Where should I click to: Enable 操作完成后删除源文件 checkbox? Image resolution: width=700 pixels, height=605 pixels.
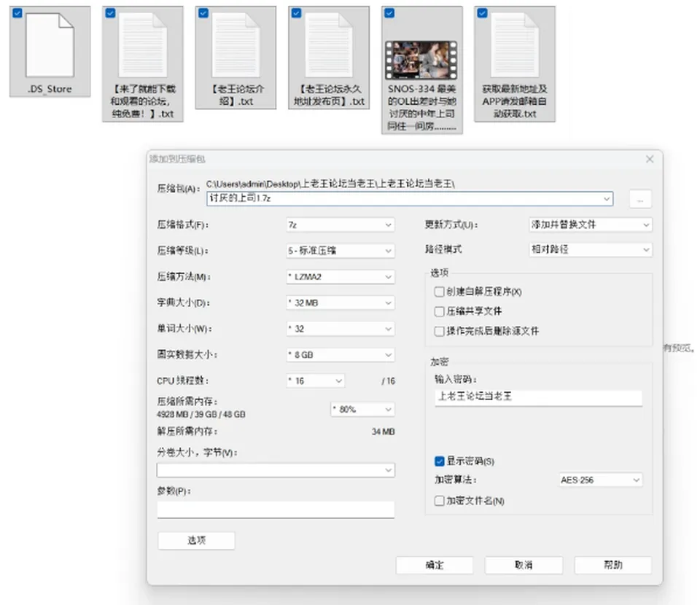click(x=439, y=331)
